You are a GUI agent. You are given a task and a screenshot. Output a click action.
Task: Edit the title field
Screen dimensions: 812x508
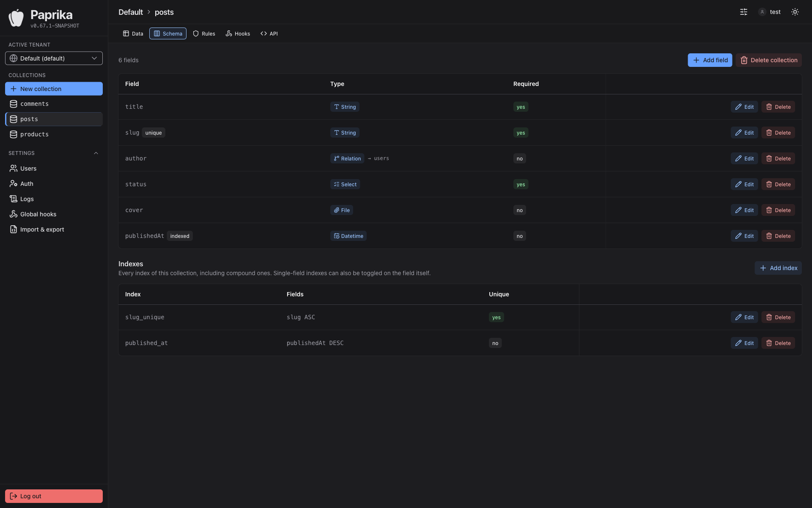(x=744, y=107)
